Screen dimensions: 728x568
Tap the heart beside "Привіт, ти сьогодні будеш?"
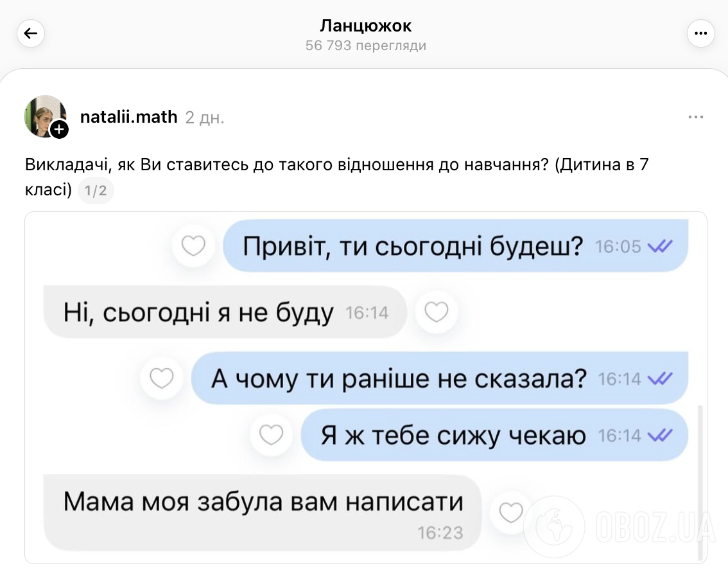pyautogui.click(x=193, y=245)
